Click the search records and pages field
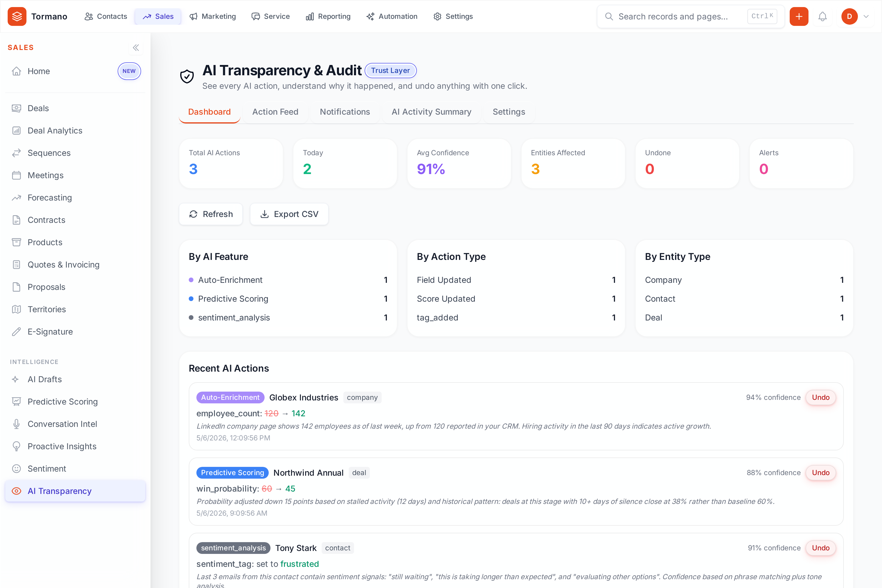The height and width of the screenshot is (588, 882). (x=690, y=16)
